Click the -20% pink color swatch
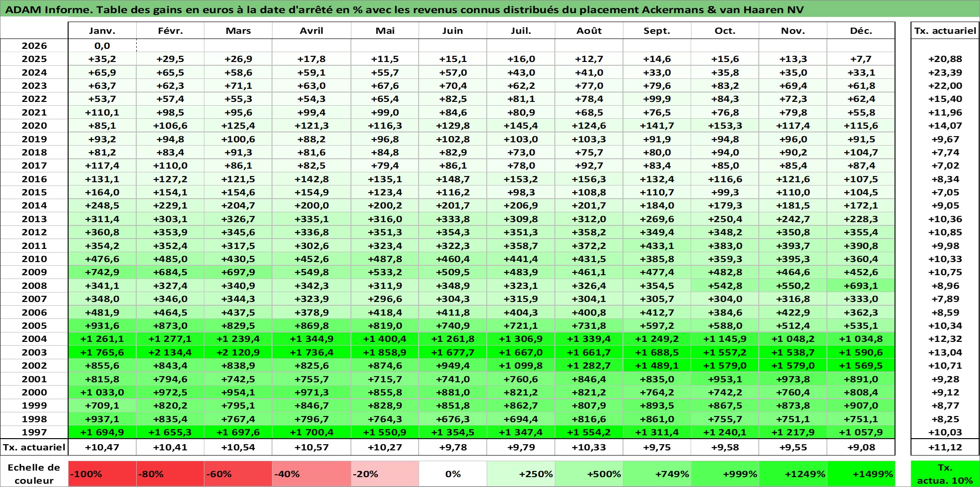Screen dimensions: 980x487 pos(385,474)
